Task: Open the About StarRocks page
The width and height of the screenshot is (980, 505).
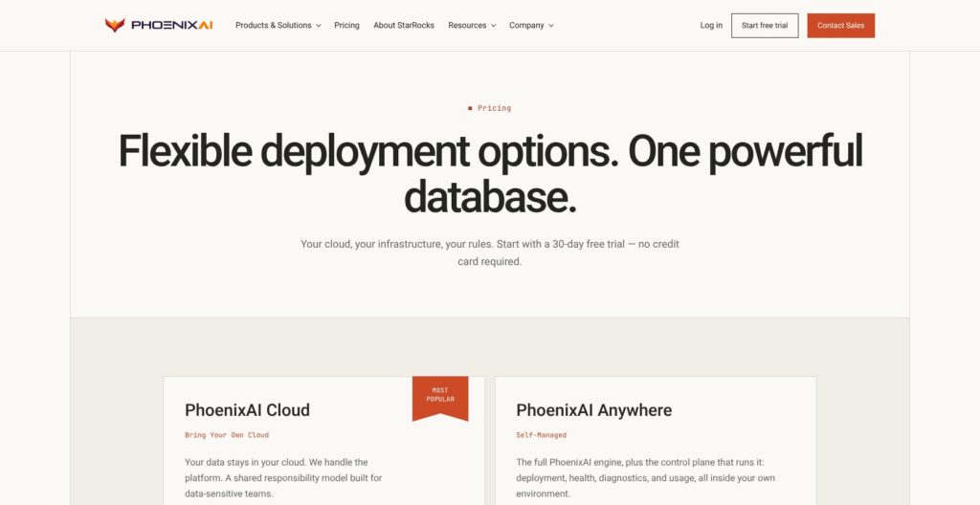Action: pyautogui.click(x=404, y=25)
